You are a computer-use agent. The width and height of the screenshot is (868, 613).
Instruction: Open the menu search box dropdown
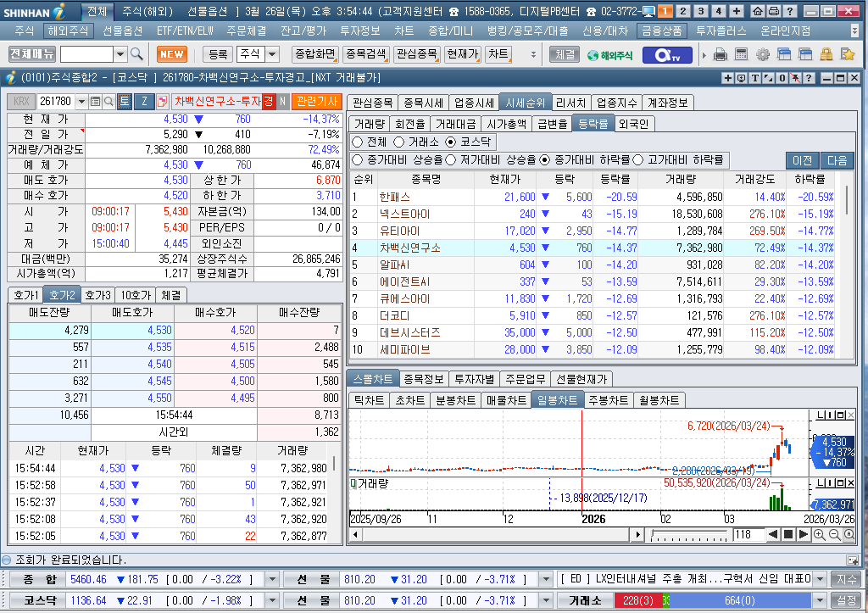[120, 54]
